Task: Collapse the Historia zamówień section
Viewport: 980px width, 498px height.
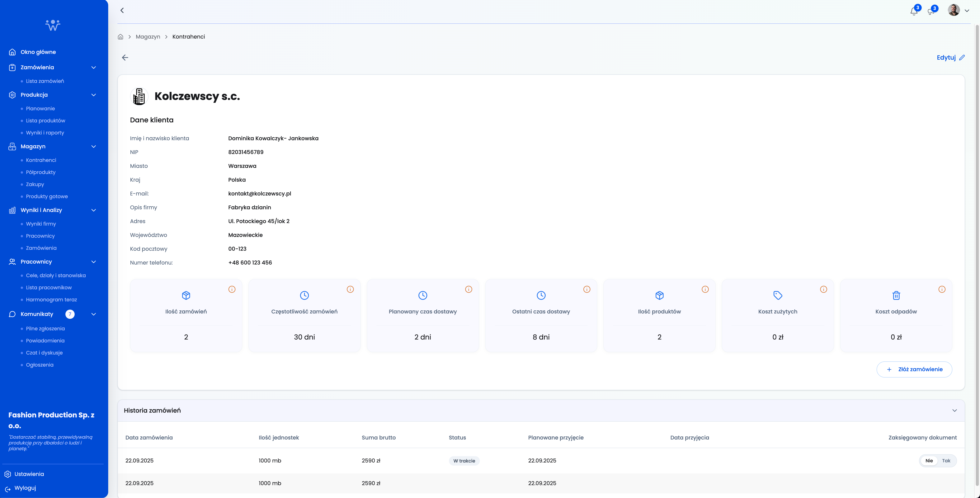Action: point(954,411)
